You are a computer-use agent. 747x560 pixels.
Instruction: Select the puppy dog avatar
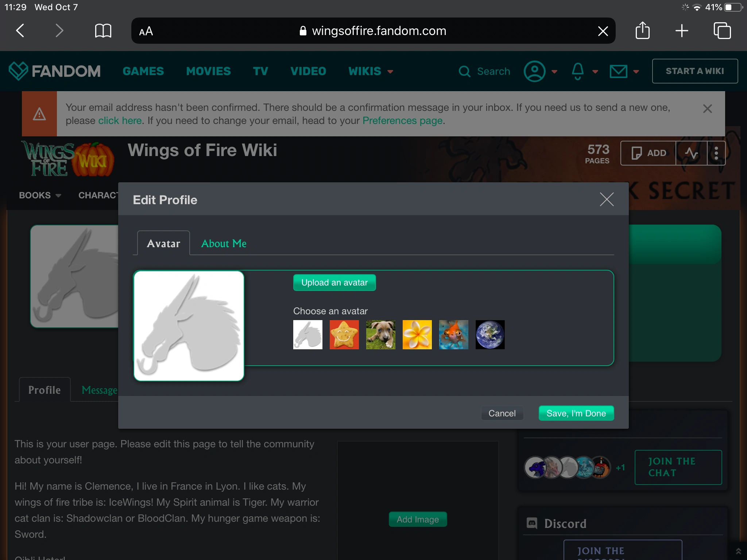380,335
